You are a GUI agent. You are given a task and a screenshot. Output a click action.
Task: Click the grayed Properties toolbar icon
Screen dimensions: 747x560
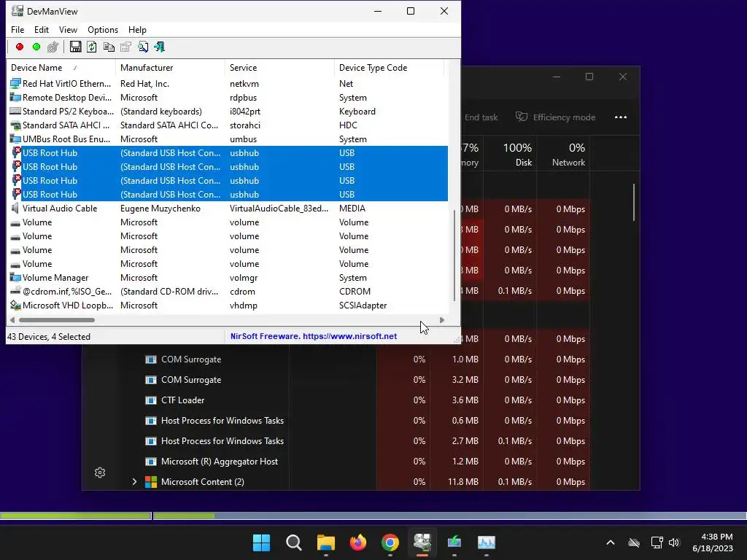pos(125,47)
